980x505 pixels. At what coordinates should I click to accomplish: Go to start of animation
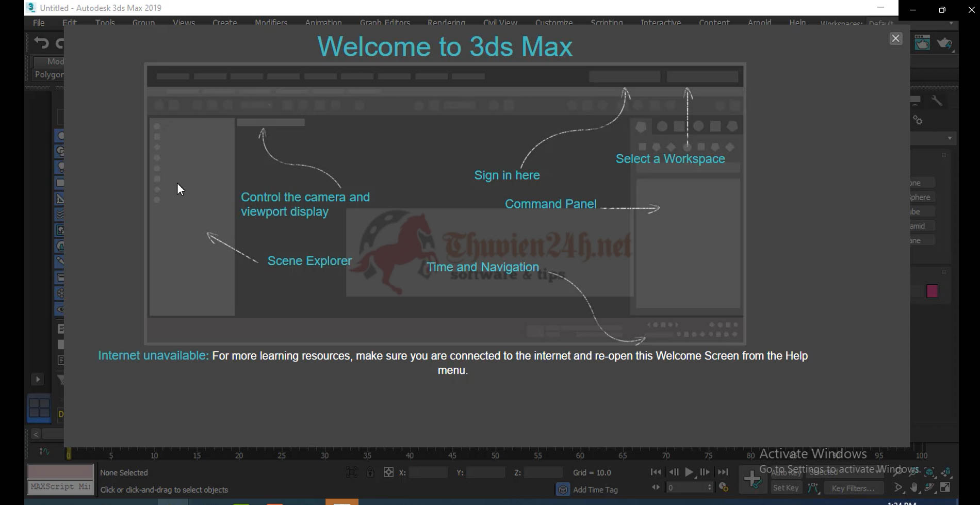coord(656,472)
